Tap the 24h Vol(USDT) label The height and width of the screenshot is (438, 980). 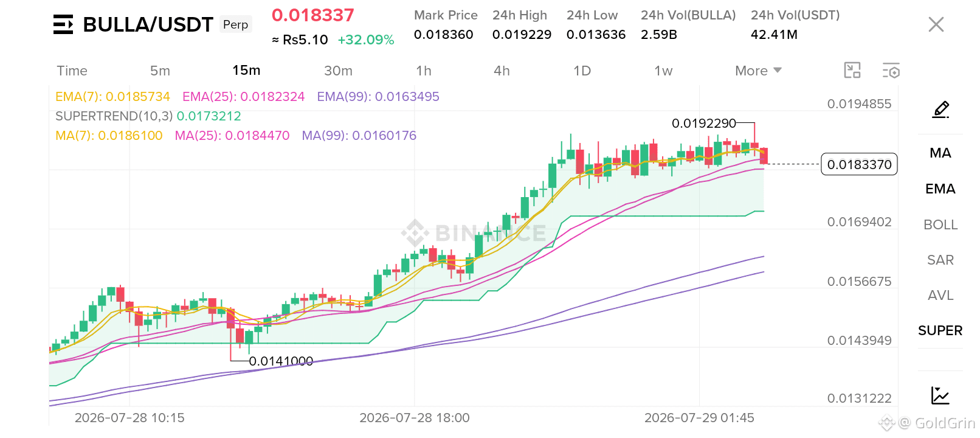[x=795, y=15]
